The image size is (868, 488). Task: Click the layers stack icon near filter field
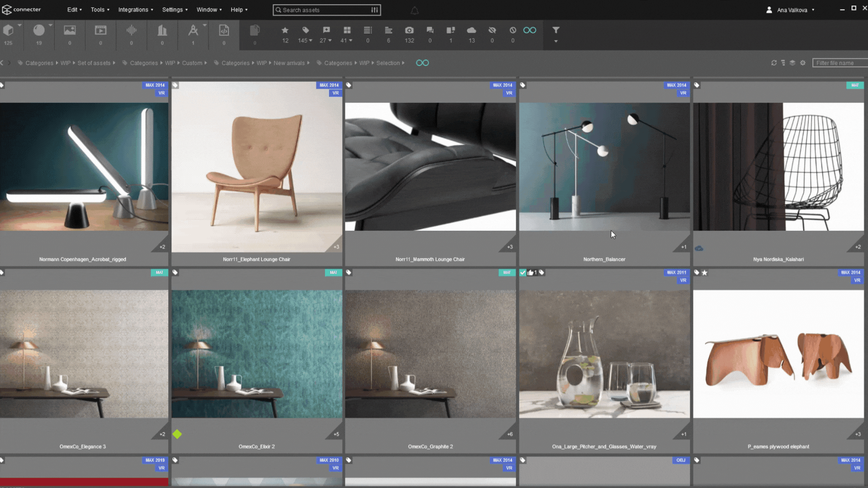pyautogui.click(x=793, y=63)
